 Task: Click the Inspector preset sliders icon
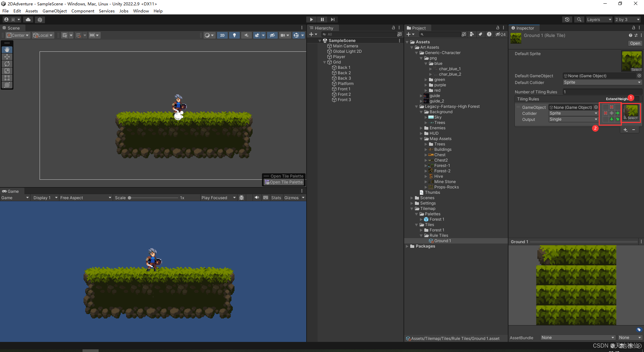click(x=636, y=35)
